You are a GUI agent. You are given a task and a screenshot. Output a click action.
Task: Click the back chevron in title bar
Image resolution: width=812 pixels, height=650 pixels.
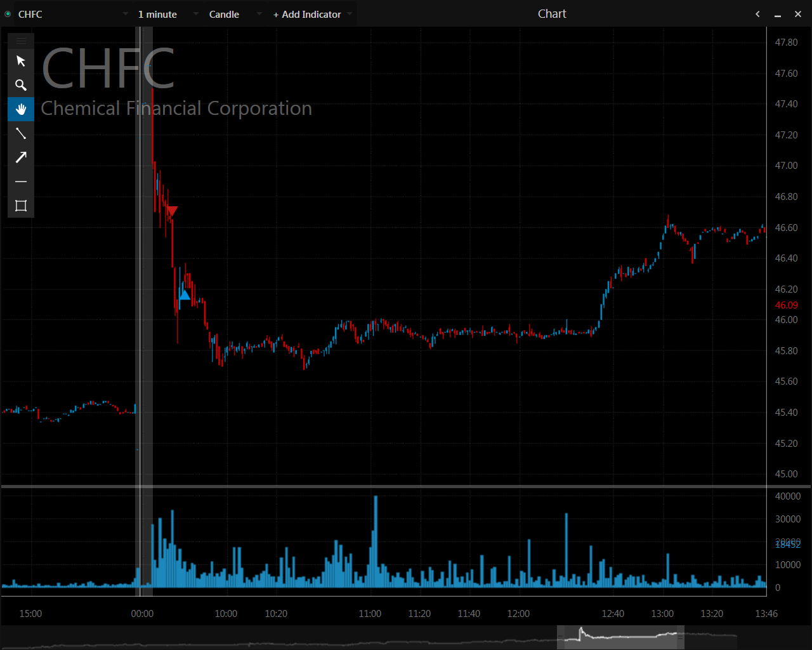[757, 14]
